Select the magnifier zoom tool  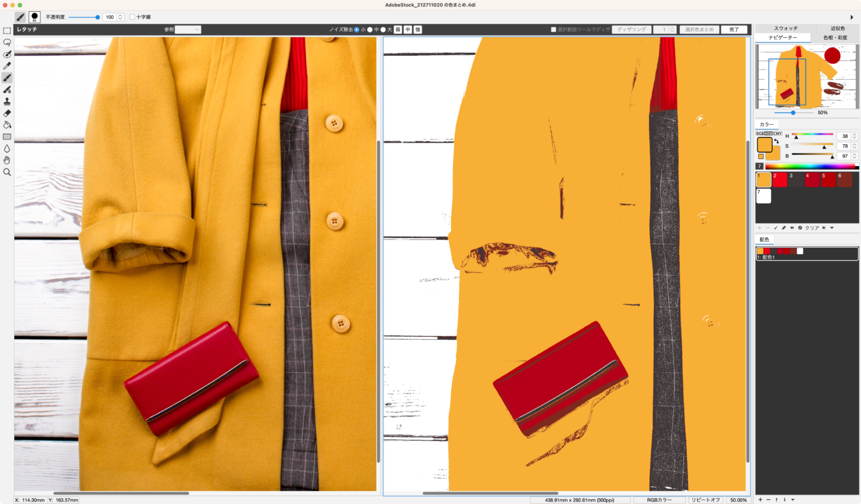pos(7,172)
